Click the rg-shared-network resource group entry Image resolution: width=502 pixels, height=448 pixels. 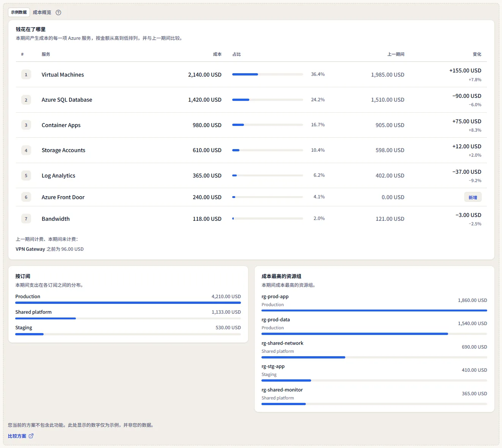click(x=374, y=349)
